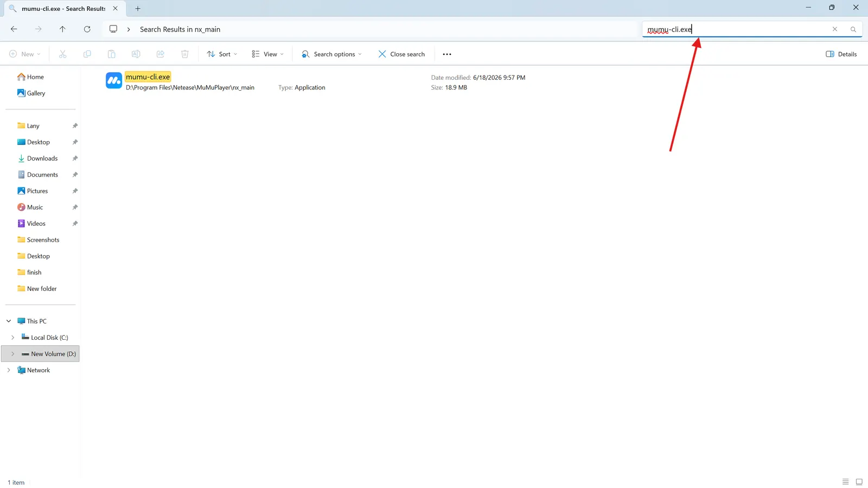Switch to details list view icon in status bar
The image size is (868, 488).
coord(845,482)
